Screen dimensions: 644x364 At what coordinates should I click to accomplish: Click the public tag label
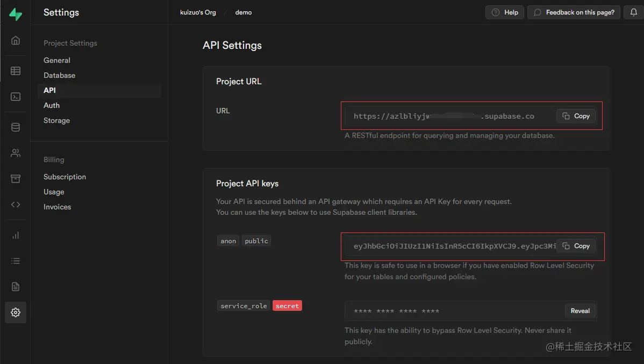[256, 241]
